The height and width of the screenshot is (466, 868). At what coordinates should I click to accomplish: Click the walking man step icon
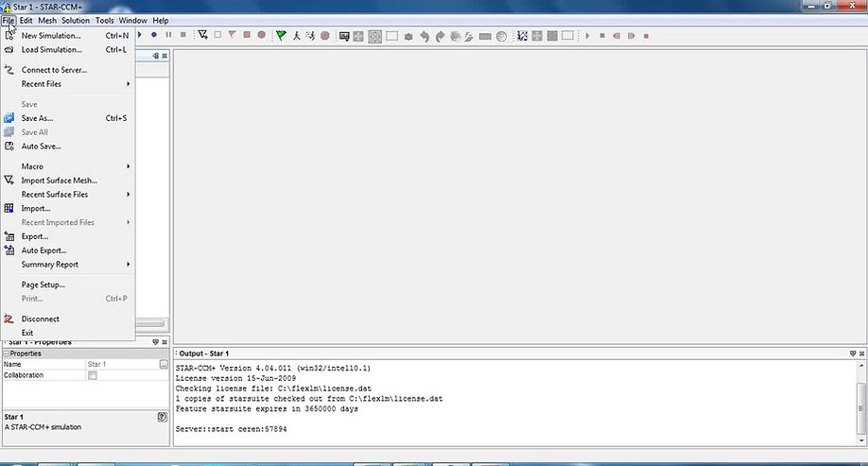(x=296, y=35)
